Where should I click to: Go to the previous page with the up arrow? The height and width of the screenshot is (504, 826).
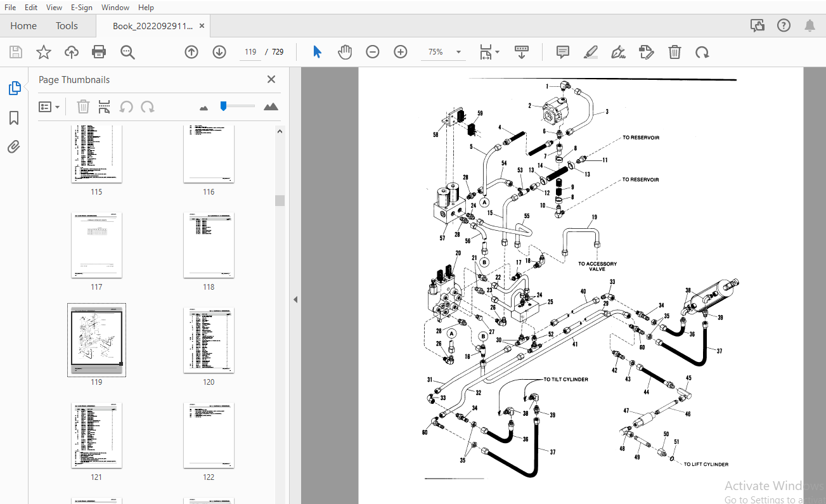point(191,52)
